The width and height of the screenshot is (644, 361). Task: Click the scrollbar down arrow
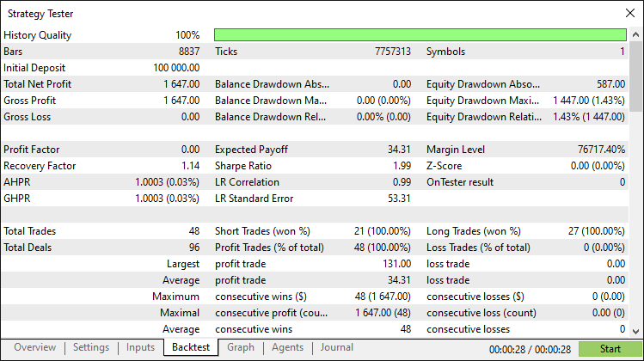[635, 332]
